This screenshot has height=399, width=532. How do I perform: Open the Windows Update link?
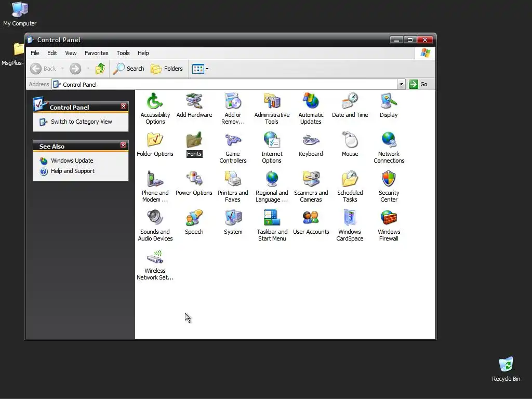72,161
